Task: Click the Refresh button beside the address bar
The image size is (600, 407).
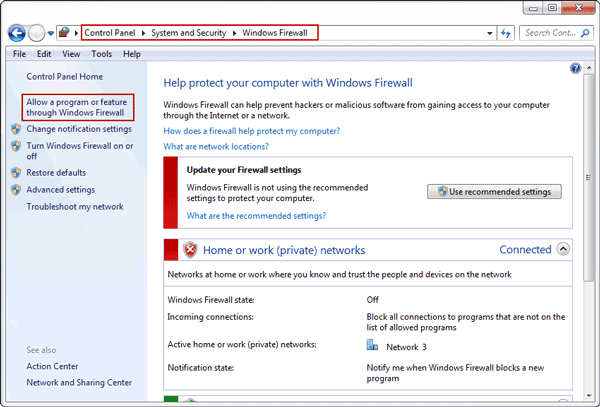Action: click(506, 33)
